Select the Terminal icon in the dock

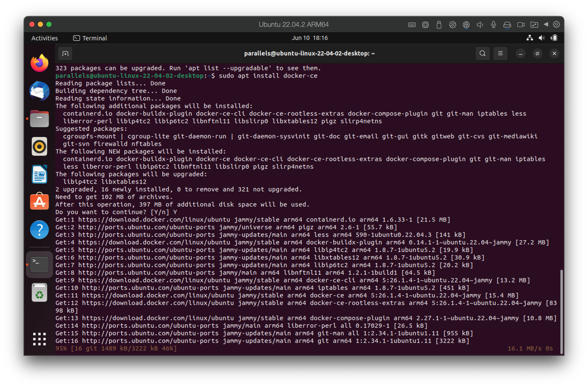39,264
